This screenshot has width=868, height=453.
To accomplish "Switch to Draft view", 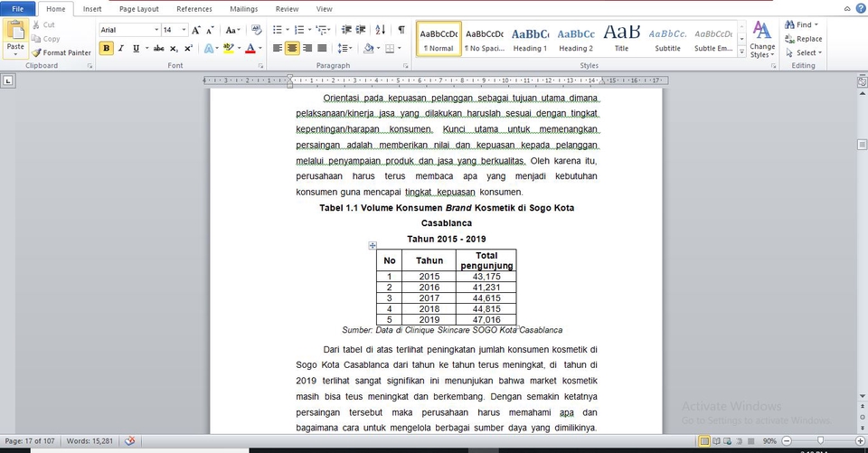I will (x=750, y=441).
